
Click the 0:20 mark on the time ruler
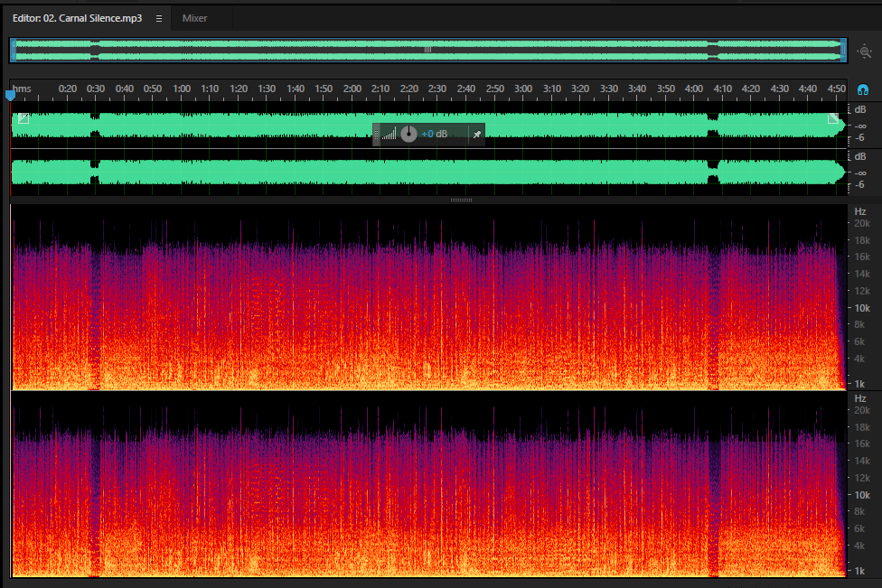(68, 89)
